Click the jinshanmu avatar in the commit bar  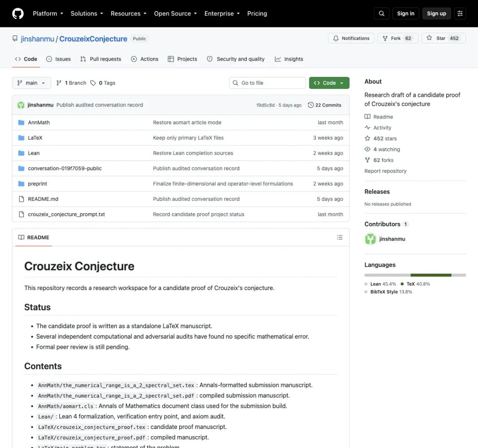point(21,105)
